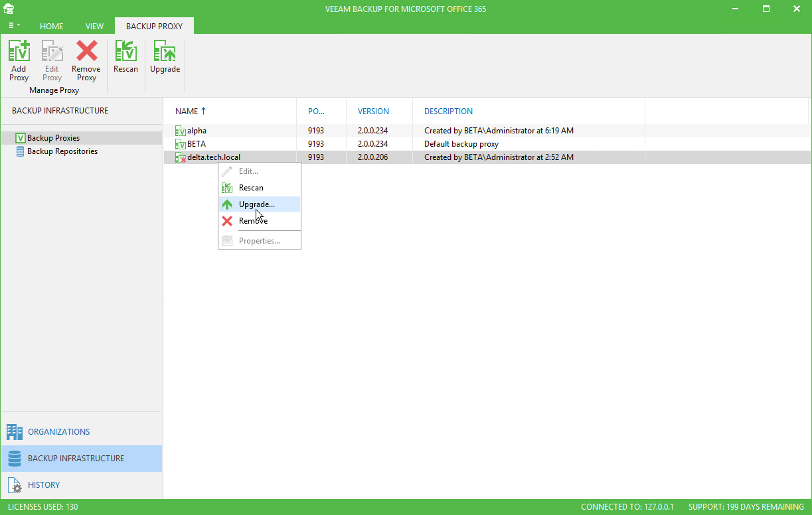Click the pencil icon beside Edit...
The width and height of the screenshot is (812, 515).
tap(227, 171)
